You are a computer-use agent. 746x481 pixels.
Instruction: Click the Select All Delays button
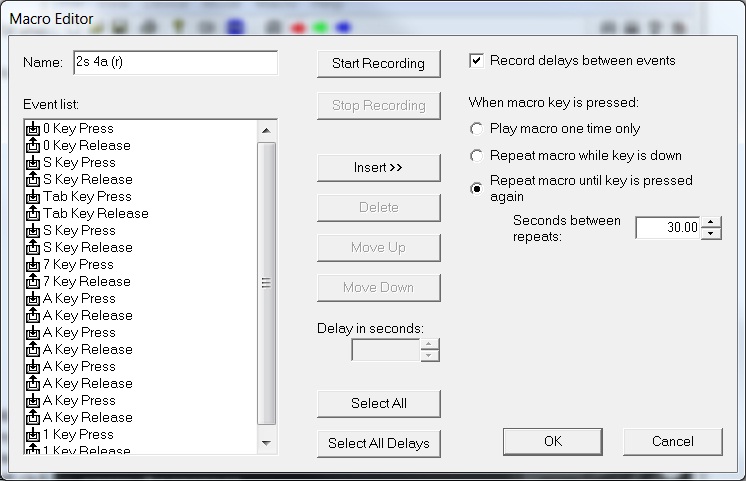point(379,444)
